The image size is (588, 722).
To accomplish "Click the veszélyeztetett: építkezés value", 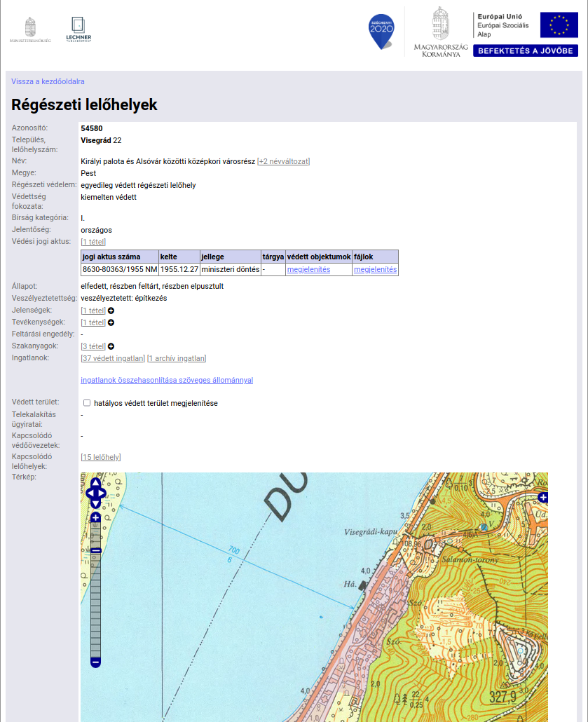I will (x=124, y=299).
